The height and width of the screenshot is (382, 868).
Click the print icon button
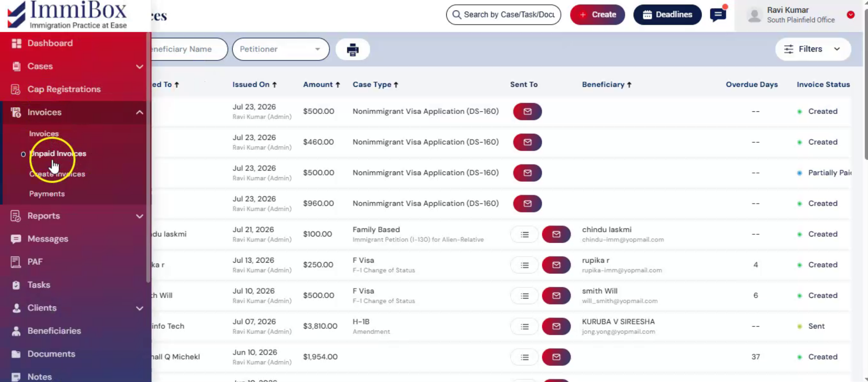[x=353, y=50]
